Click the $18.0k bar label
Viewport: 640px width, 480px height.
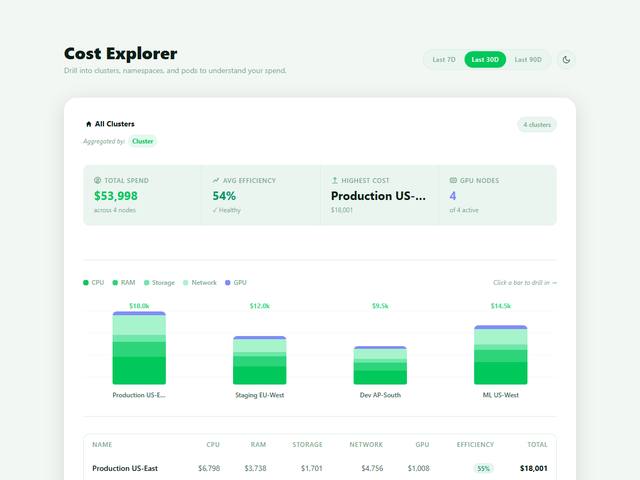(139, 306)
